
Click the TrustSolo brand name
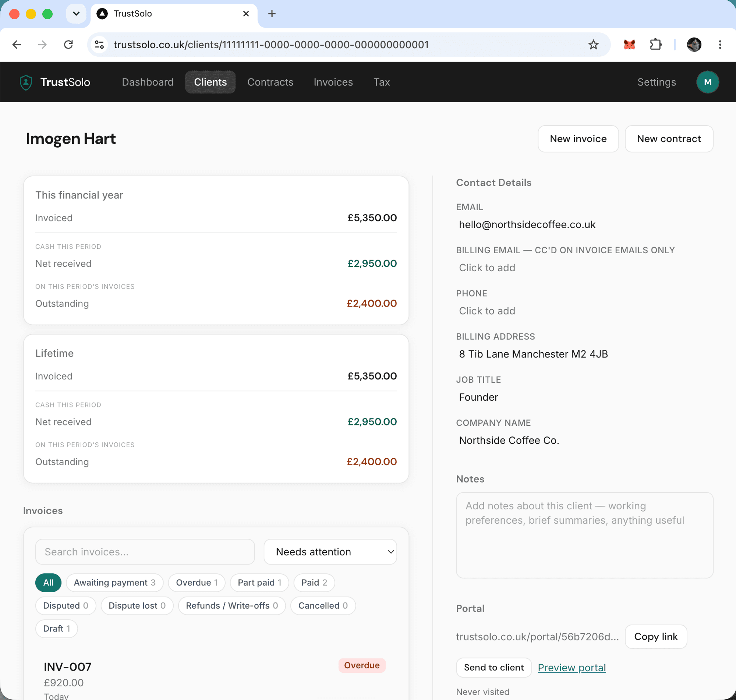coord(65,82)
